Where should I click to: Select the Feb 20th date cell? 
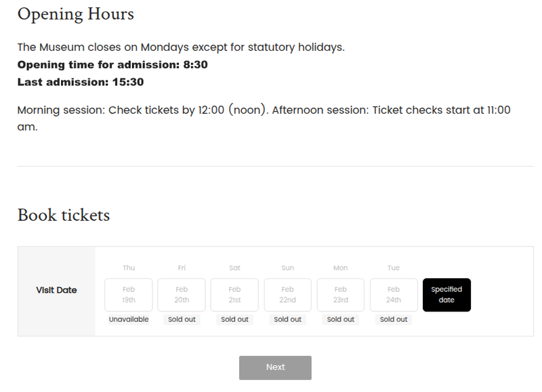(181, 295)
